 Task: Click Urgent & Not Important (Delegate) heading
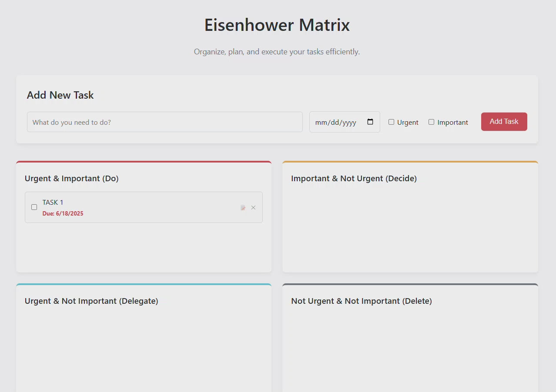(x=91, y=301)
